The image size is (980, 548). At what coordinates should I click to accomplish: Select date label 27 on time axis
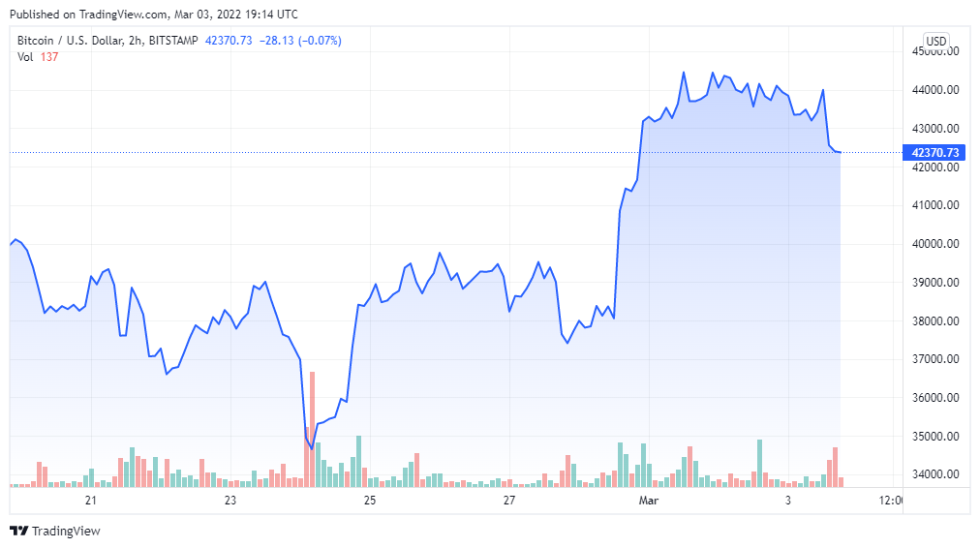tap(509, 501)
